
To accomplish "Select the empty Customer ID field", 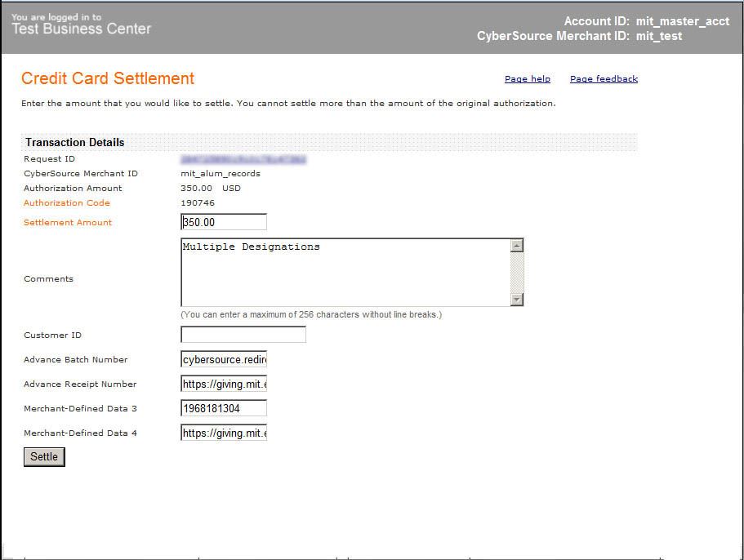I will click(243, 335).
